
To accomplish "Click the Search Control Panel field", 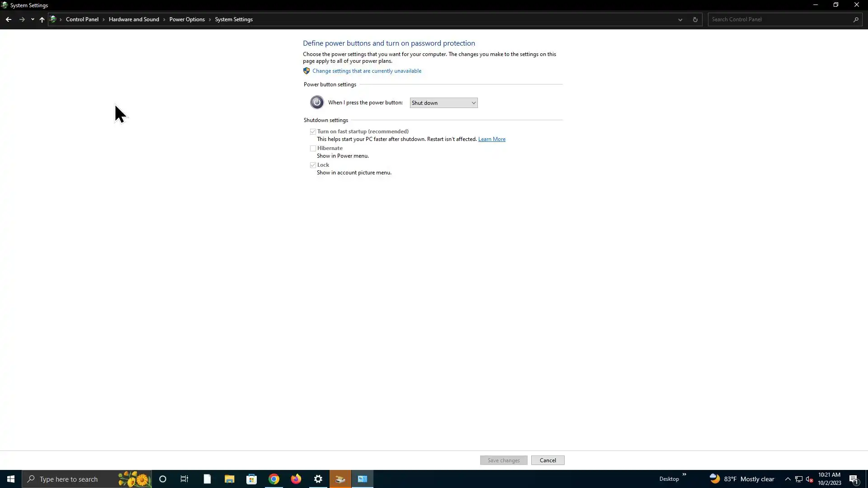I will (780, 19).
